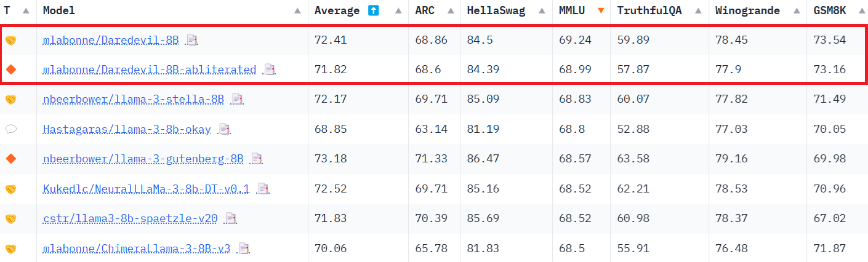Click document icon beside NeuralLLaMa-3-8b-DT-v0.1
This screenshot has width=868, height=262.
(x=263, y=188)
